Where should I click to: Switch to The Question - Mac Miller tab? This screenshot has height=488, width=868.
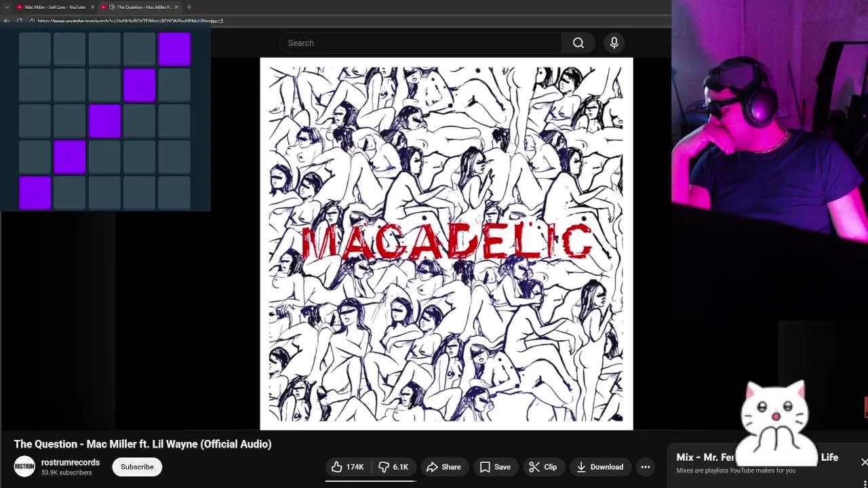(139, 7)
